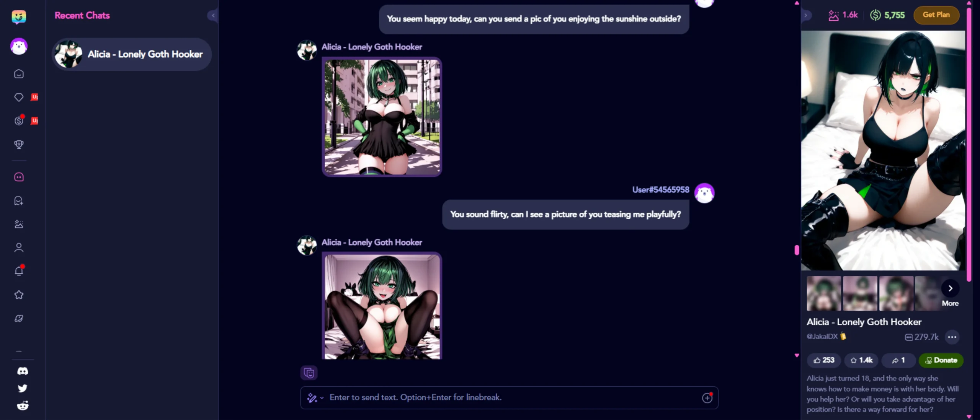Like the character with thumbs-up 253
Screen dimensions: 980x420
824,360
